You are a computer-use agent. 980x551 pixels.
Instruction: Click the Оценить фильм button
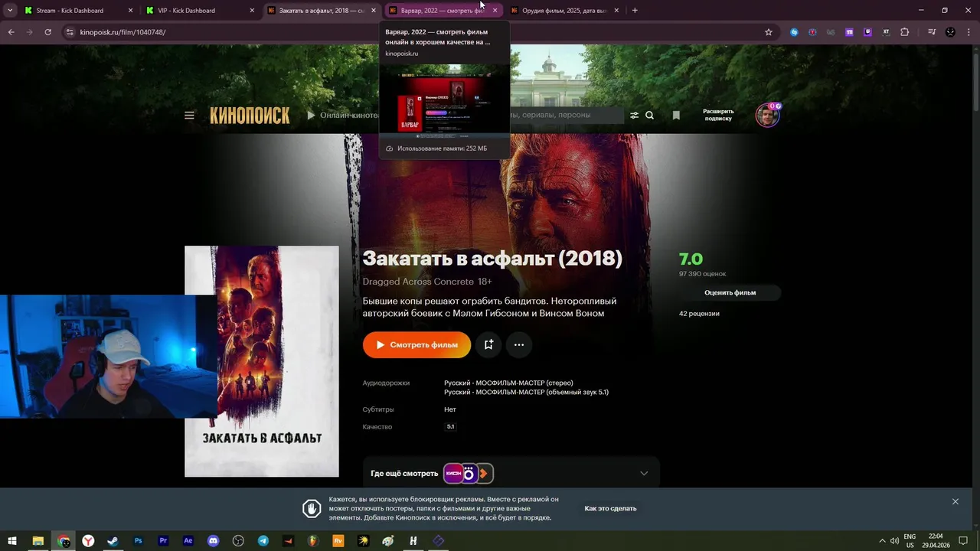coord(730,292)
